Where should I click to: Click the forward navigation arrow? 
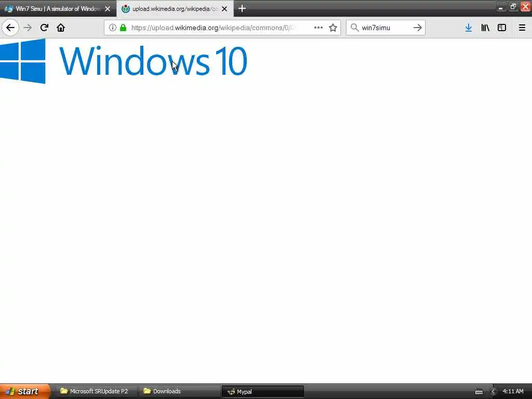click(x=28, y=28)
